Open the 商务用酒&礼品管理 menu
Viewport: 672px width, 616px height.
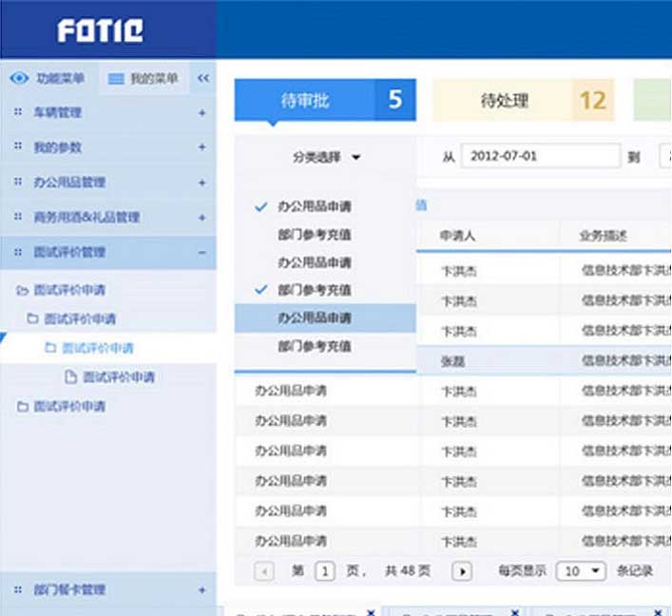[x=87, y=218]
